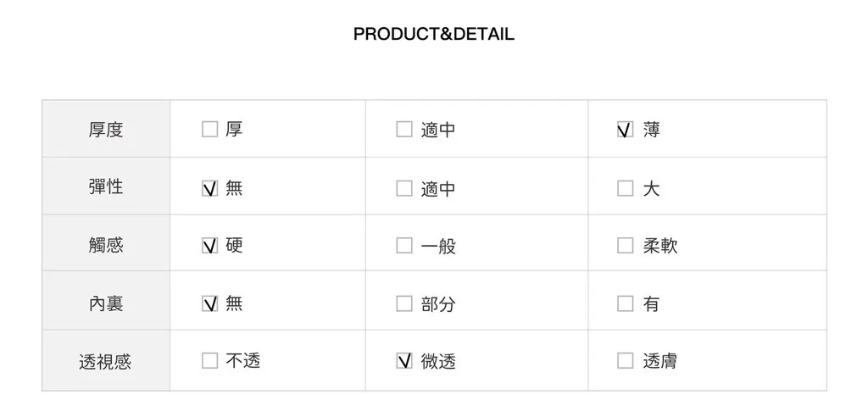Check the 適中 checkbox in 彈性 row
The width and height of the screenshot is (868, 417).
click(404, 188)
